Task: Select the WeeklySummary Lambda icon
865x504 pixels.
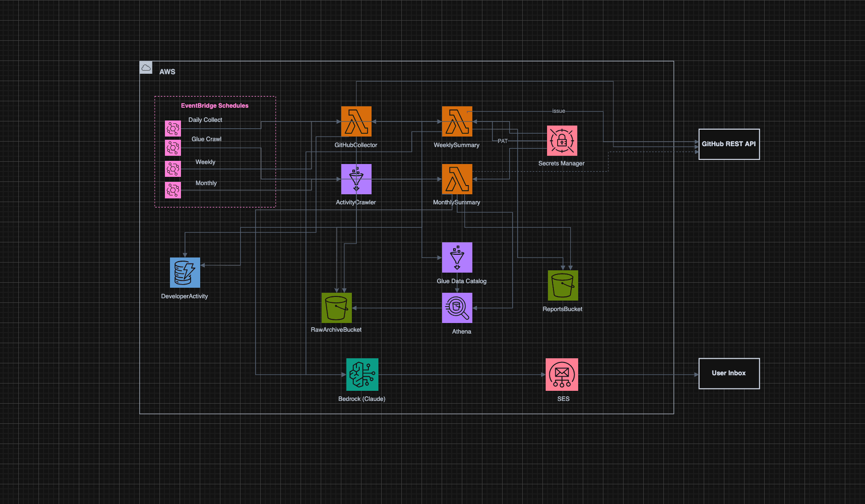Action: (457, 121)
